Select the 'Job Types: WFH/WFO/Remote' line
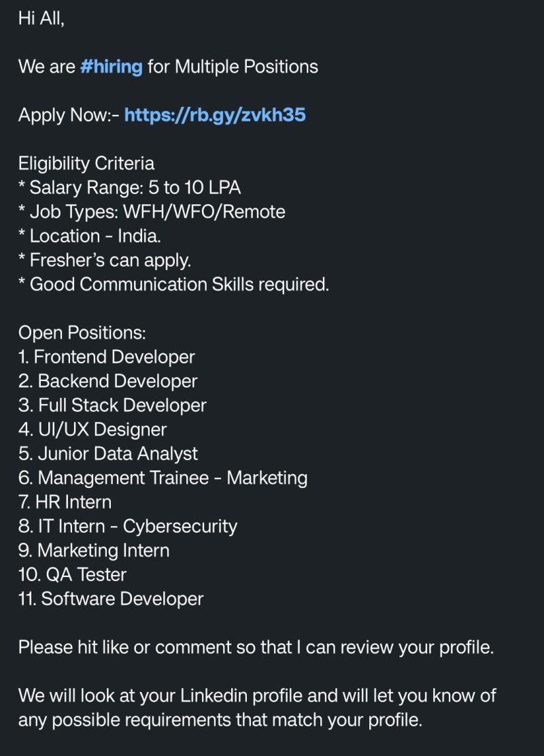 point(152,212)
